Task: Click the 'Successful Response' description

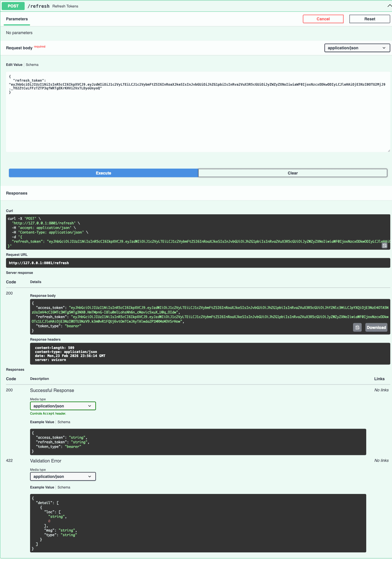Action: point(52,391)
